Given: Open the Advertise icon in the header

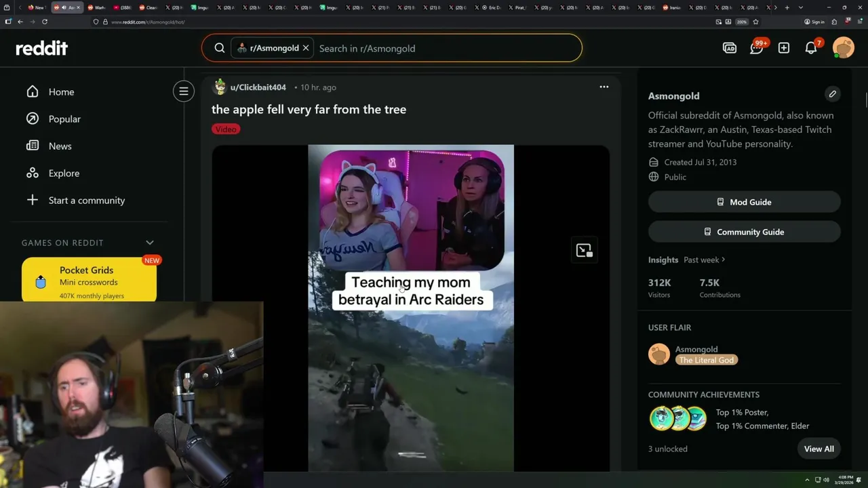Looking at the screenshot, I should point(730,48).
